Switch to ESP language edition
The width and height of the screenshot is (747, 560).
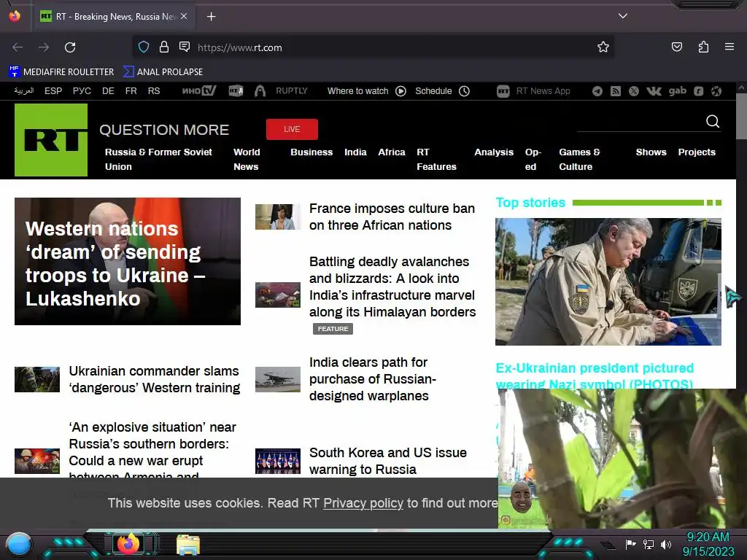coord(53,91)
